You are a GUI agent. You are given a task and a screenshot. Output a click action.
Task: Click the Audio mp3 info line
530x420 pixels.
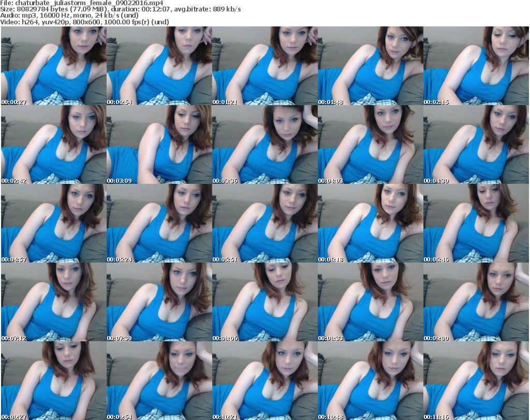[69, 16]
